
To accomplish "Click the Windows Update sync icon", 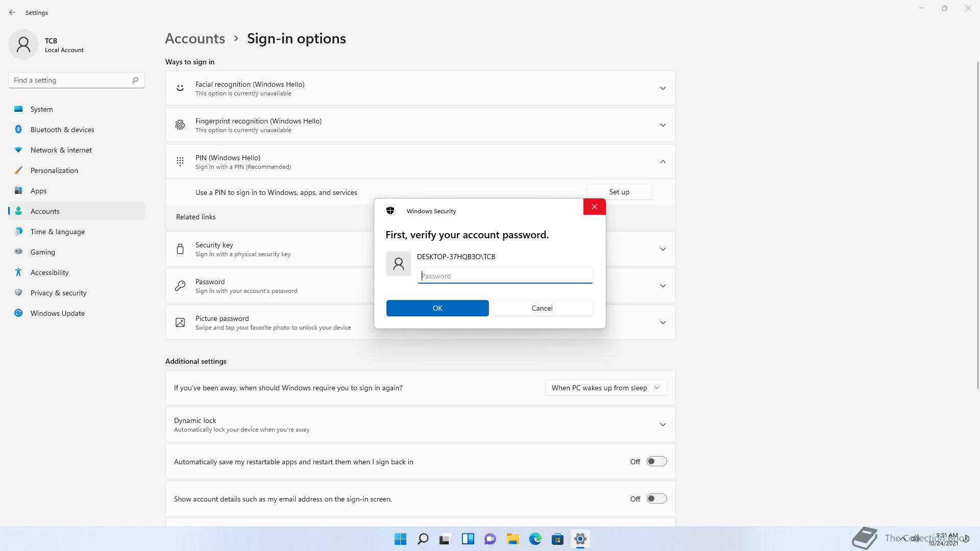I will 18,313.
